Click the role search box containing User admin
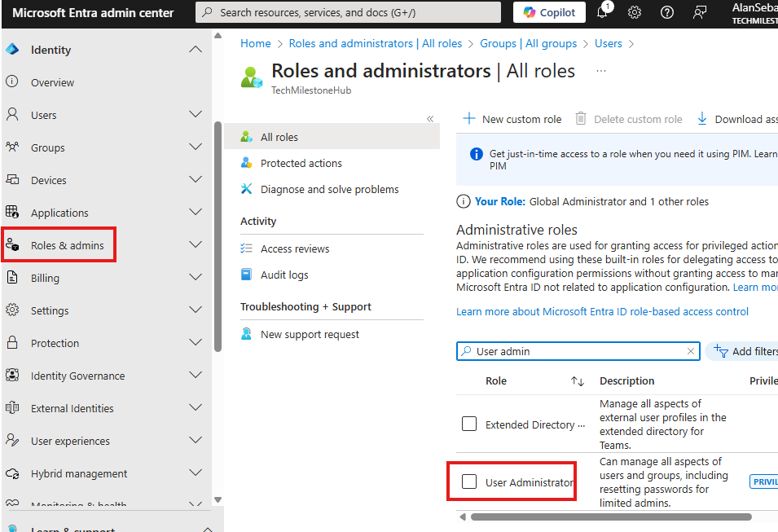This screenshot has height=532, width=778. click(x=578, y=351)
